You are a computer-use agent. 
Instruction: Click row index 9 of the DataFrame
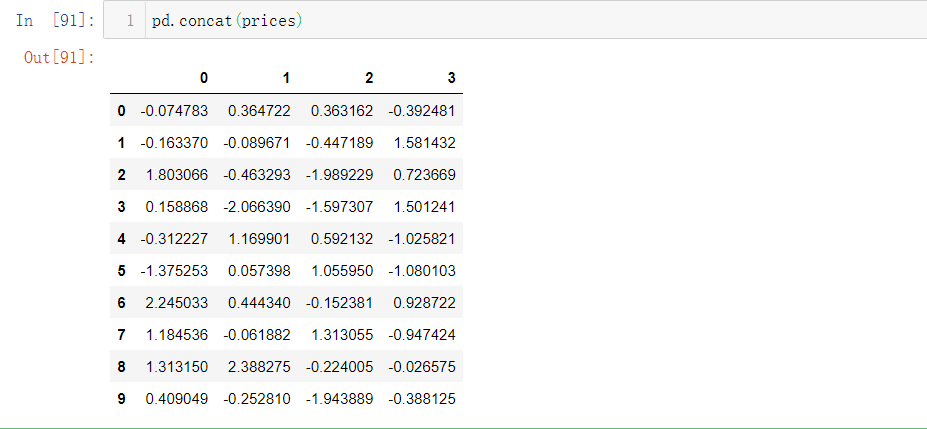[x=121, y=399]
